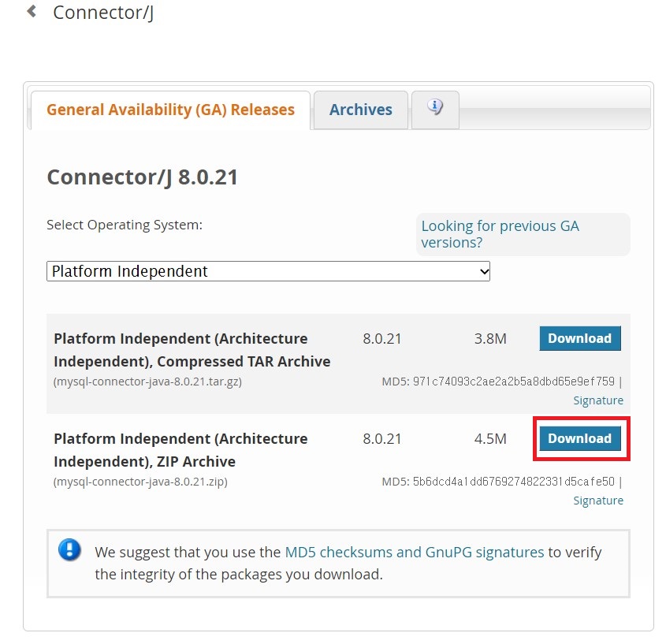Select filename mysql-connector-java-8.0.21.tar.gz text
Screen dimensions: 666x644
click(148, 382)
